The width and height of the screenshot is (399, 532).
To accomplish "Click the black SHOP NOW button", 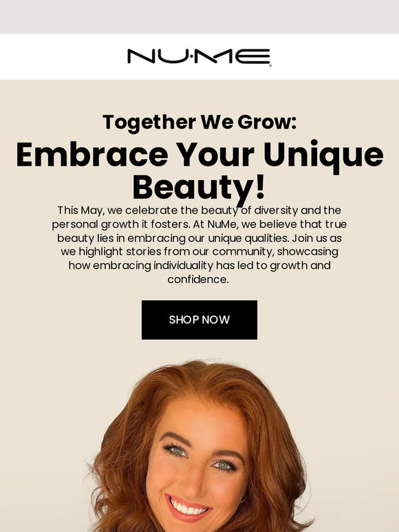I will [x=199, y=320].
